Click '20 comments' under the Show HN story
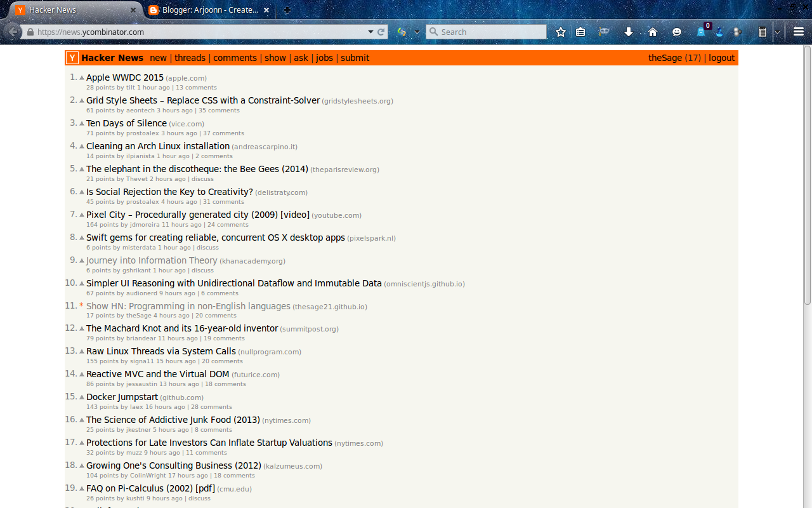The image size is (812, 508). [216, 316]
